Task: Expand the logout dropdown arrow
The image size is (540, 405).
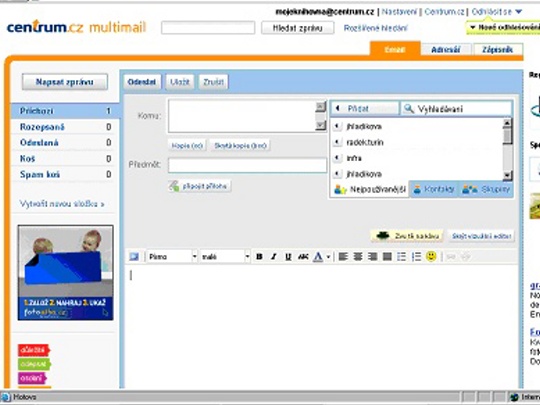Action: click(x=519, y=12)
